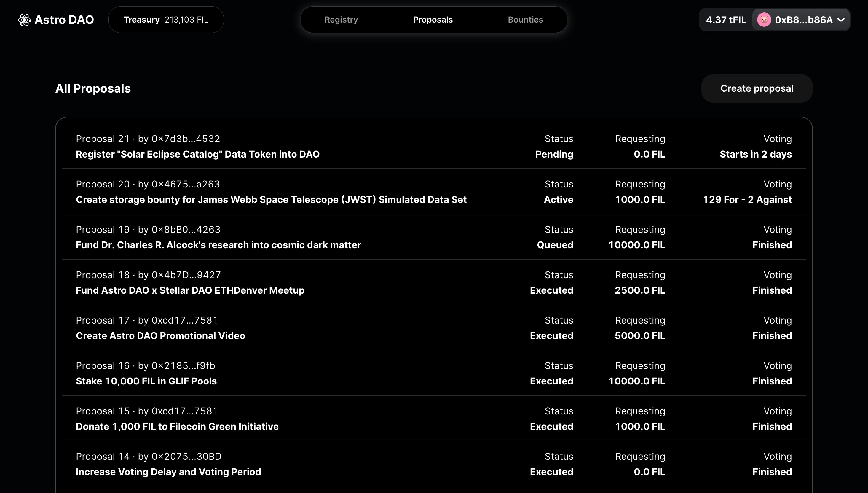
Task: Click Proposal 16 author 0x2185...f9fb line
Action: 146,366
